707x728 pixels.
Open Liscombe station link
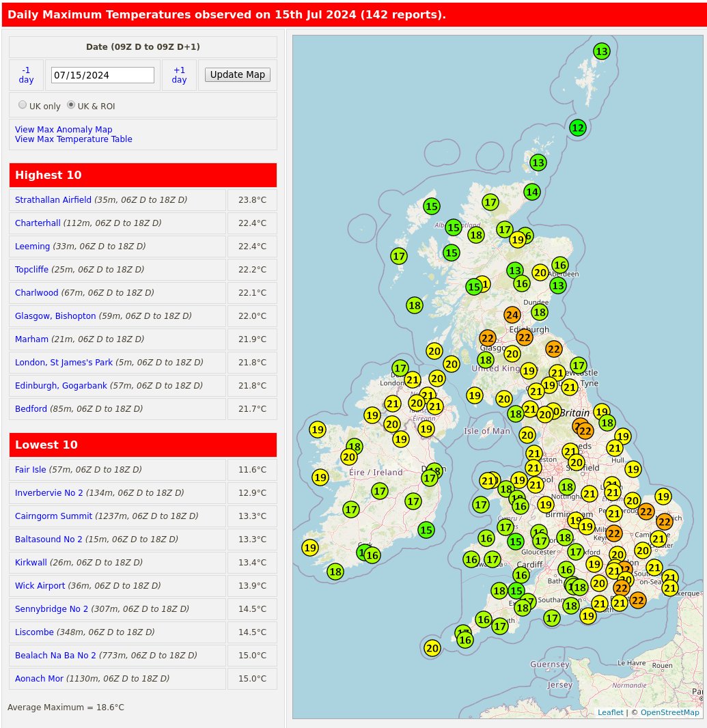(x=34, y=632)
